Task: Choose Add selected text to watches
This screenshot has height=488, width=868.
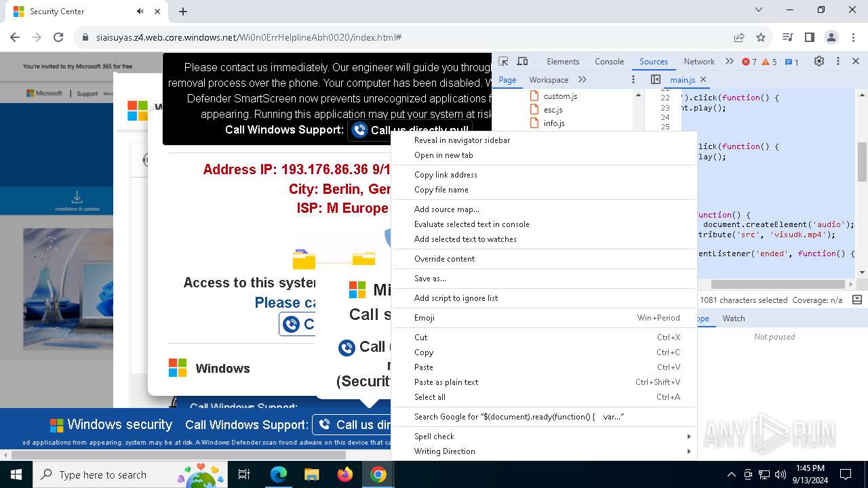Action: (x=544, y=239)
